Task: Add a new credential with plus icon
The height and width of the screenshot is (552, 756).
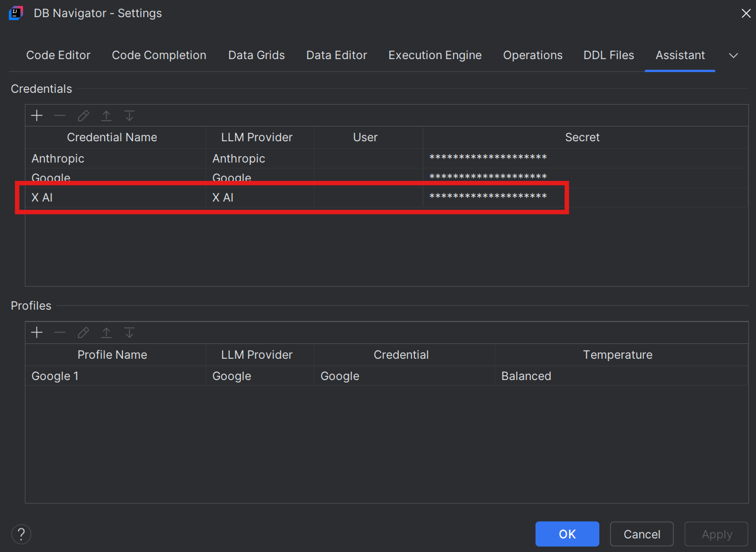Action: click(37, 116)
